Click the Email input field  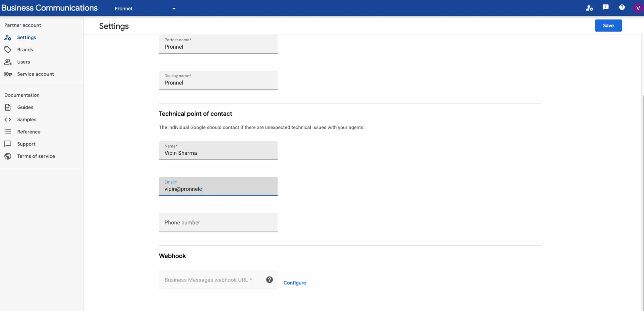point(218,186)
